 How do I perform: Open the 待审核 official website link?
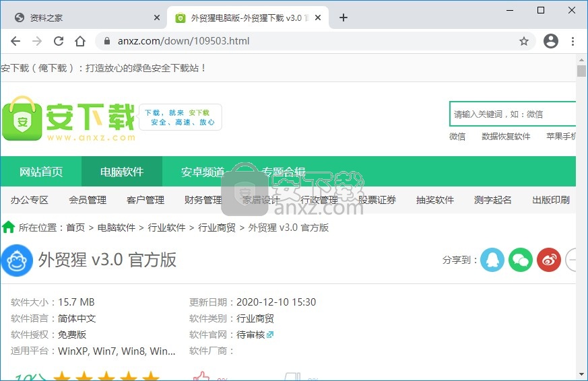[x=251, y=335]
